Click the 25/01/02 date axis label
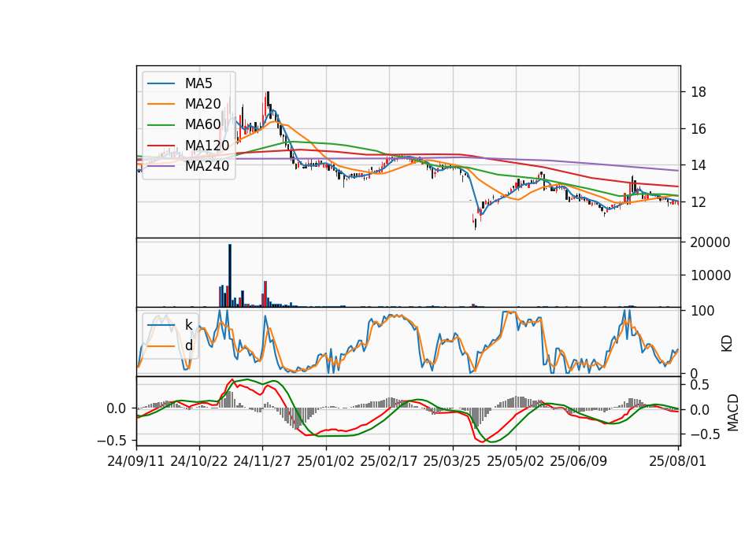The width and height of the screenshot is (756, 543). coord(325,461)
